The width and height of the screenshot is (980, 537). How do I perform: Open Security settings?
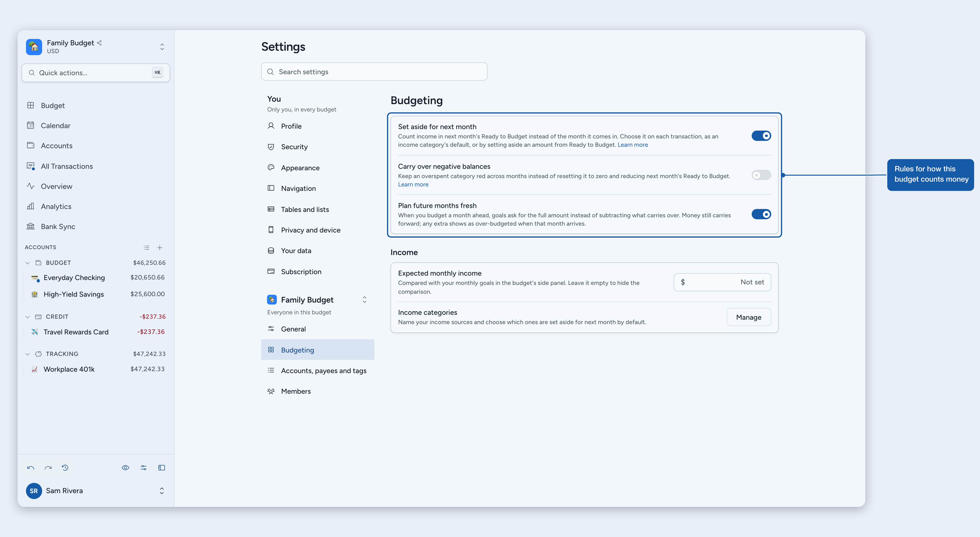point(318,147)
